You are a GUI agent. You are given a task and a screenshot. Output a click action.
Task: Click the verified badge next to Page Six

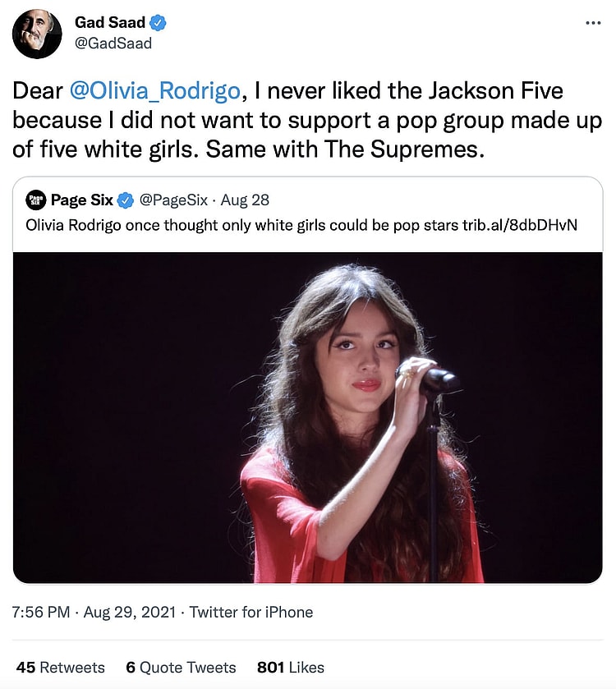126,200
